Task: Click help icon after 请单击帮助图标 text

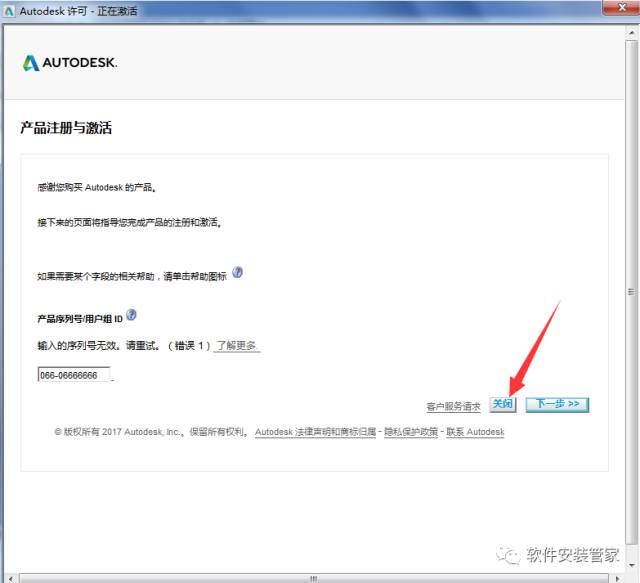Action: pos(237,272)
